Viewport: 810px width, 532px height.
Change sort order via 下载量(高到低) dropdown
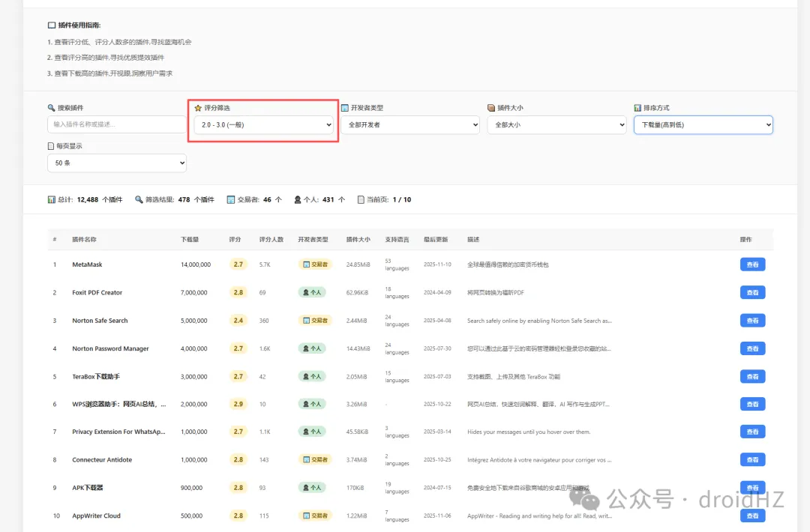click(703, 125)
